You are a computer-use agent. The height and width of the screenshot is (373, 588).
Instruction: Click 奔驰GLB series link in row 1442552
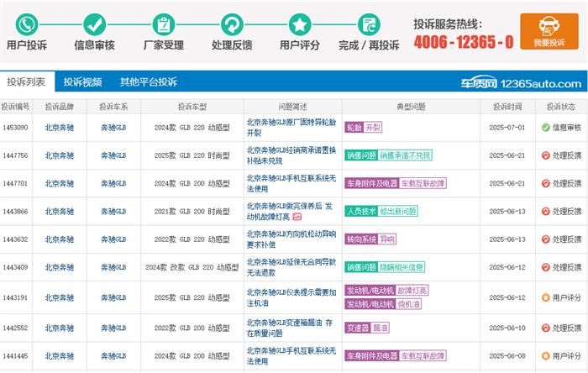113,328
